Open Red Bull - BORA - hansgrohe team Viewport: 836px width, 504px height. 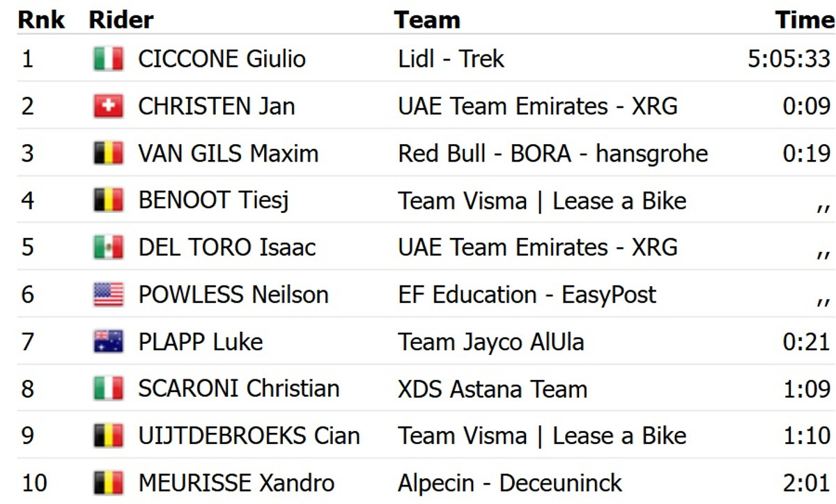click(552, 153)
